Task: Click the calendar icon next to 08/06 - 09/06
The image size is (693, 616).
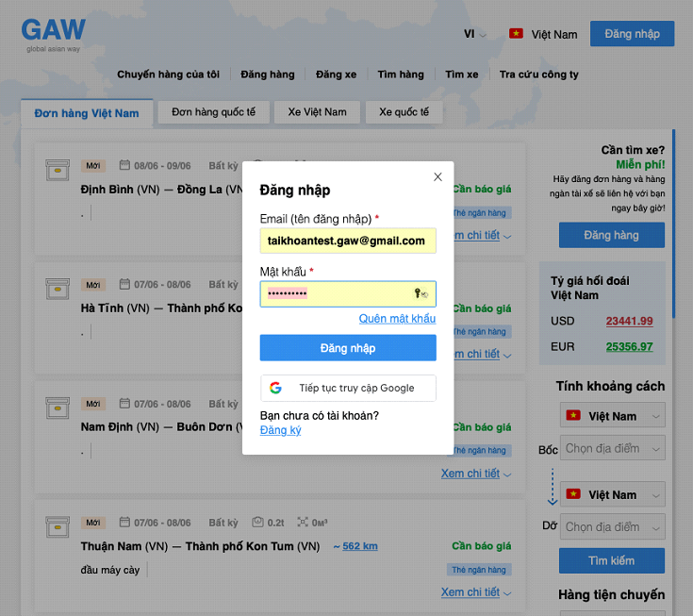Action: tap(124, 165)
